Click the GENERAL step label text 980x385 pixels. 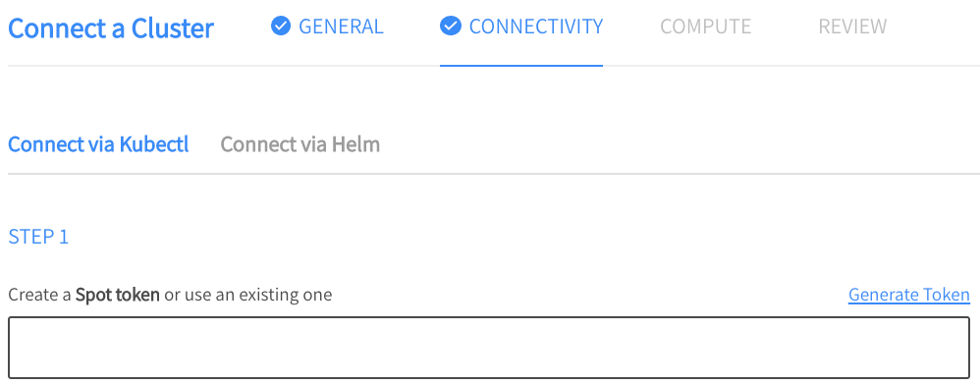pyautogui.click(x=342, y=27)
